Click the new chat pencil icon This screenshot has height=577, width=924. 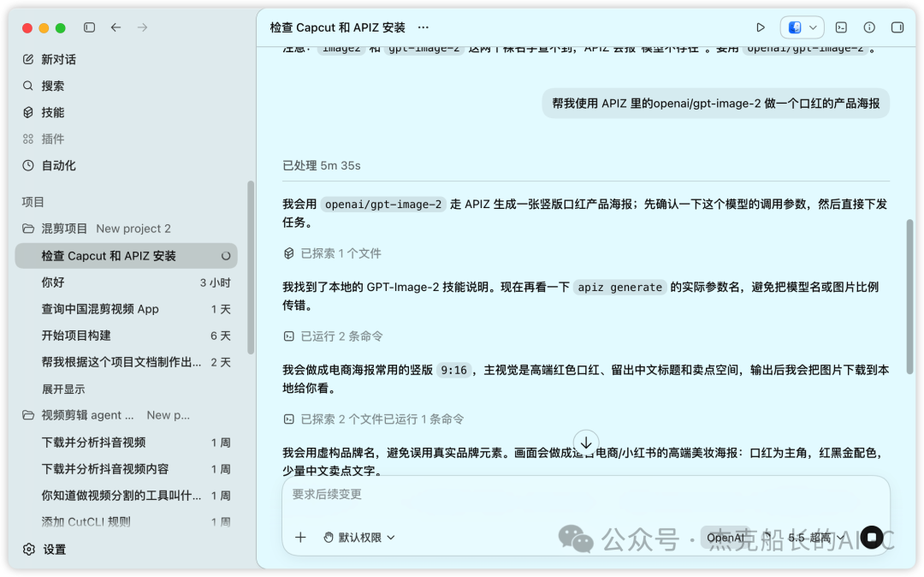tap(27, 60)
